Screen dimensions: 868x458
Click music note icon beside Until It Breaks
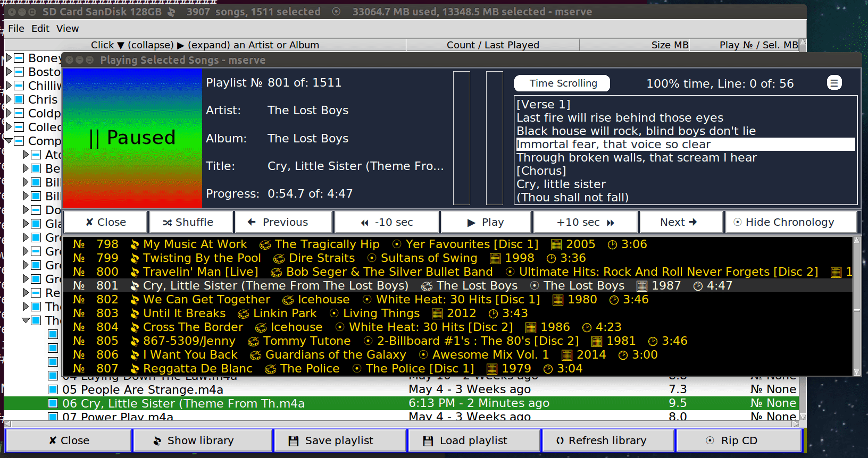pyautogui.click(x=135, y=314)
